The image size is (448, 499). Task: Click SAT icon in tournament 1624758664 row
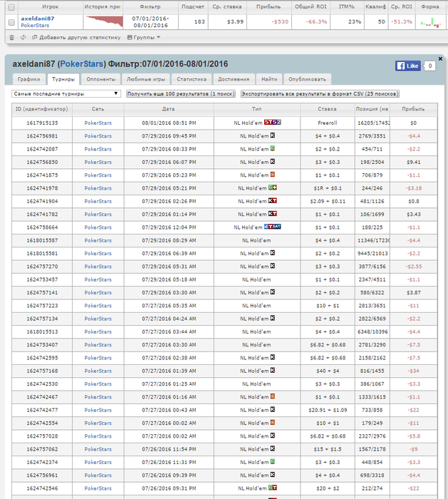point(273,227)
